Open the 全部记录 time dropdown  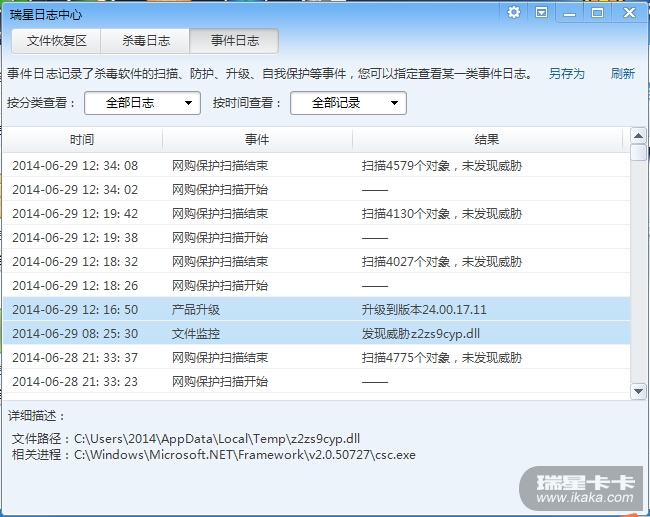[x=348, y=103]
